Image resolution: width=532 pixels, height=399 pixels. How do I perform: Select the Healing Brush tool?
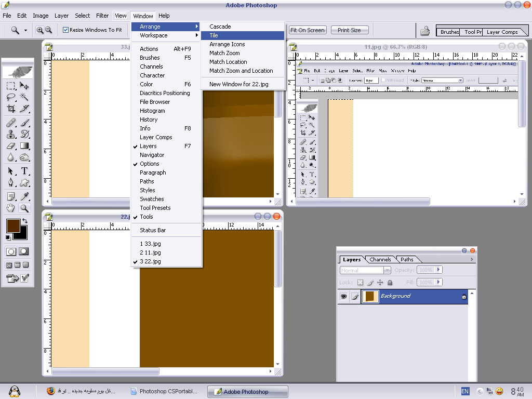point(11,123)
